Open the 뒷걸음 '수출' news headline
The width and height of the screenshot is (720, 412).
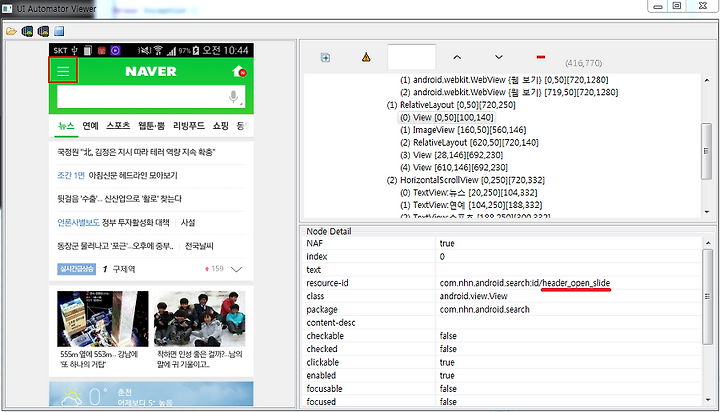pyautogui.click(x=119, y=199)
